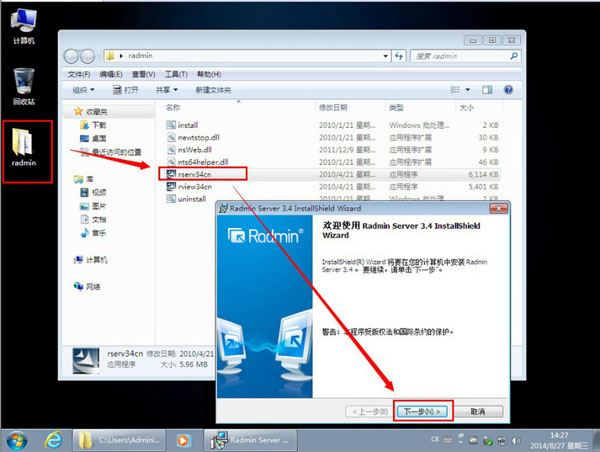Click the refresh button beside address bar

pyautogui.click(x=399, y=56)
